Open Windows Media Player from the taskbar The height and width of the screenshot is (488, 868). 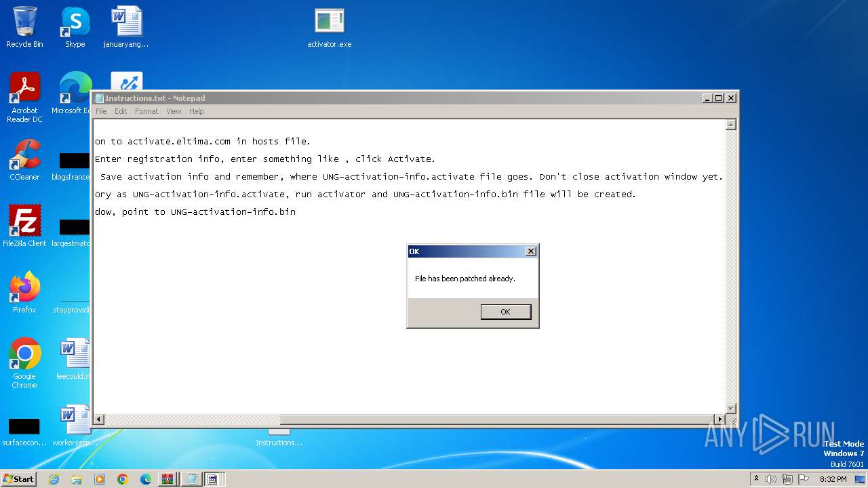pyautogui.click(x=100, y=479)
